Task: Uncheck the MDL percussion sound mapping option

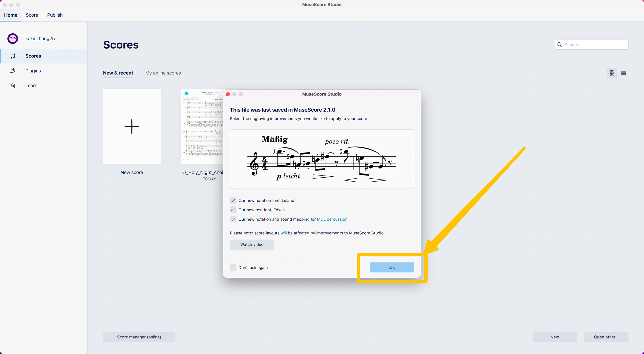Action: 233,219
